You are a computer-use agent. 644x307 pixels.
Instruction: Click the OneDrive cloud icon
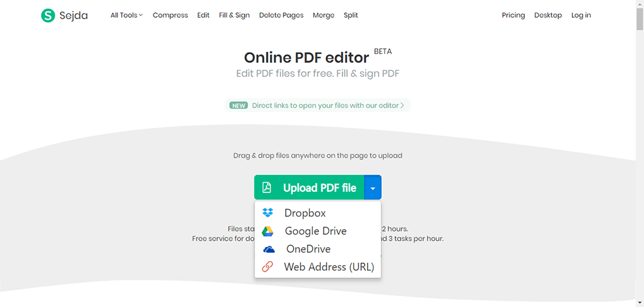pyautogui.click(x=268, y=249)
